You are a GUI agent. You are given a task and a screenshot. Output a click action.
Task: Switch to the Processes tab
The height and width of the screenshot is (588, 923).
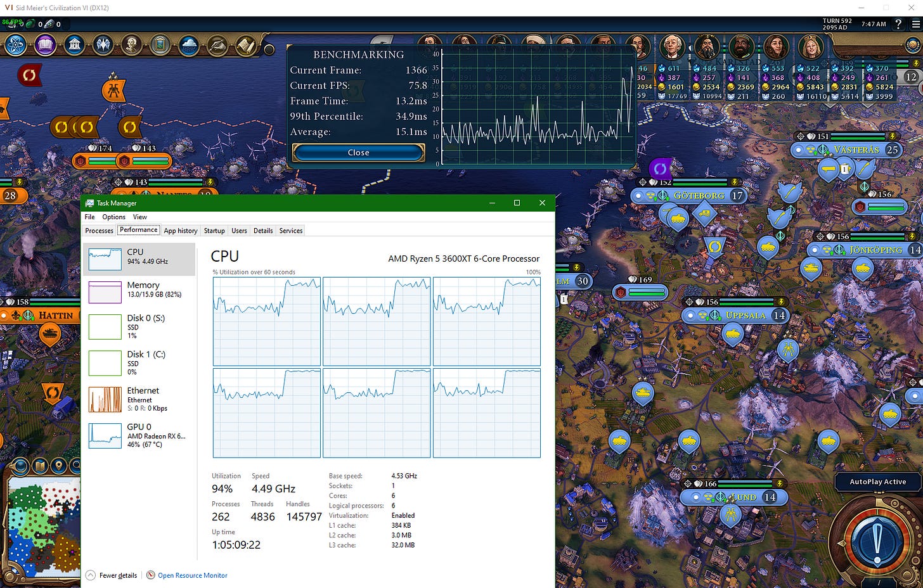point(100,231)
